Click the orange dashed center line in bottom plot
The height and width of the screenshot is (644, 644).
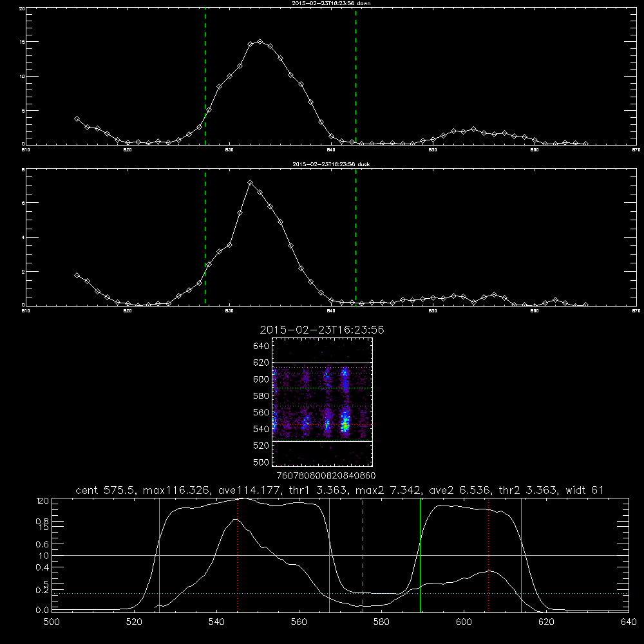coord(363,555)
